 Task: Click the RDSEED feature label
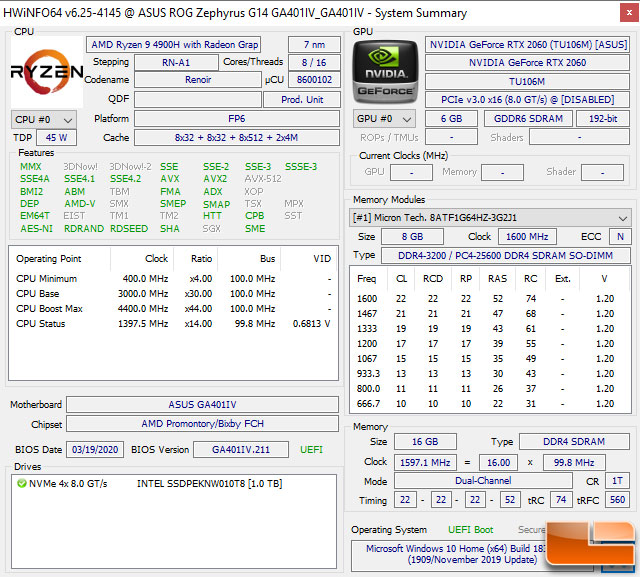[129, 229]
